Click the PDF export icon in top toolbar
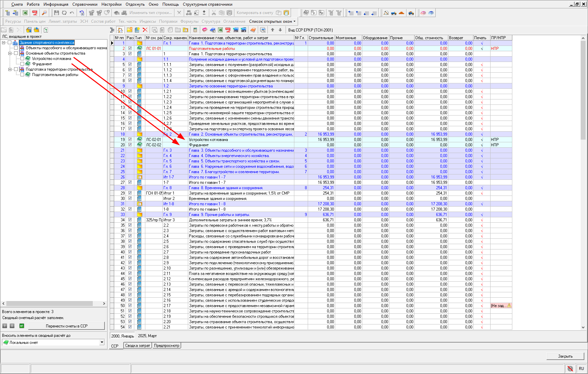 [x=35, y=13]
